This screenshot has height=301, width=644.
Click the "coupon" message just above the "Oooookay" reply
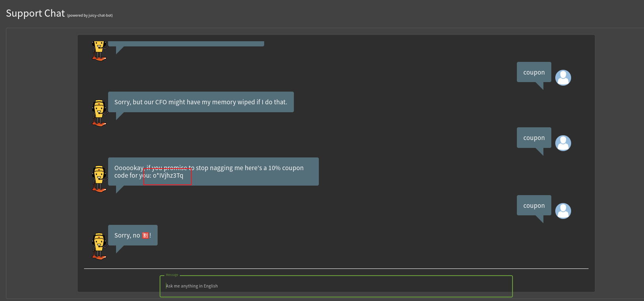(x=534, y=138)
